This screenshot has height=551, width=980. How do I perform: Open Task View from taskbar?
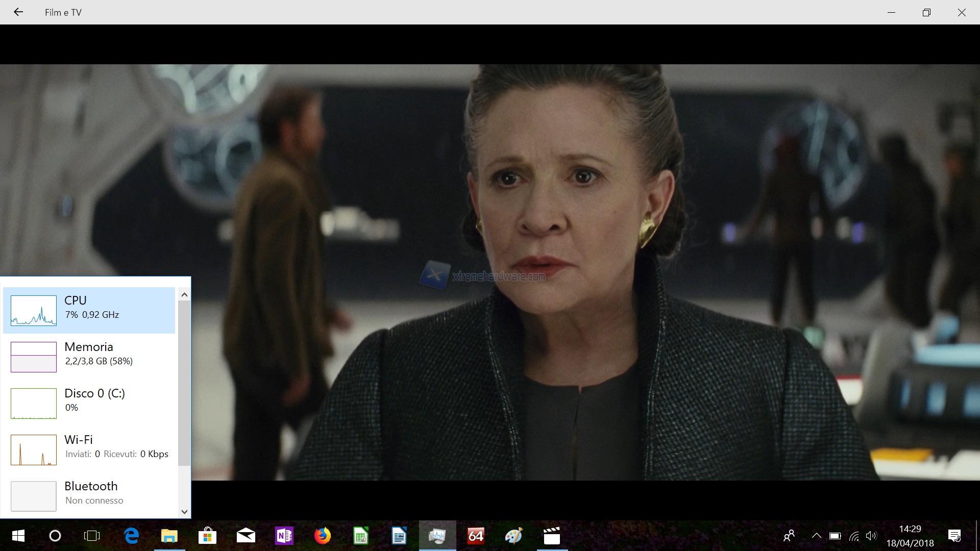pyautogui.click(x=92, y=536)
